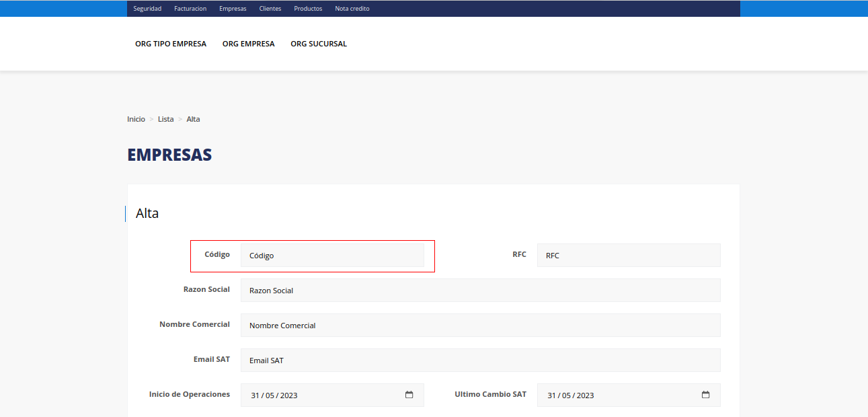Open the Nota credito menu
This screenshot has width=868, height=417.
pyautogui.click(x=352, y=9)
